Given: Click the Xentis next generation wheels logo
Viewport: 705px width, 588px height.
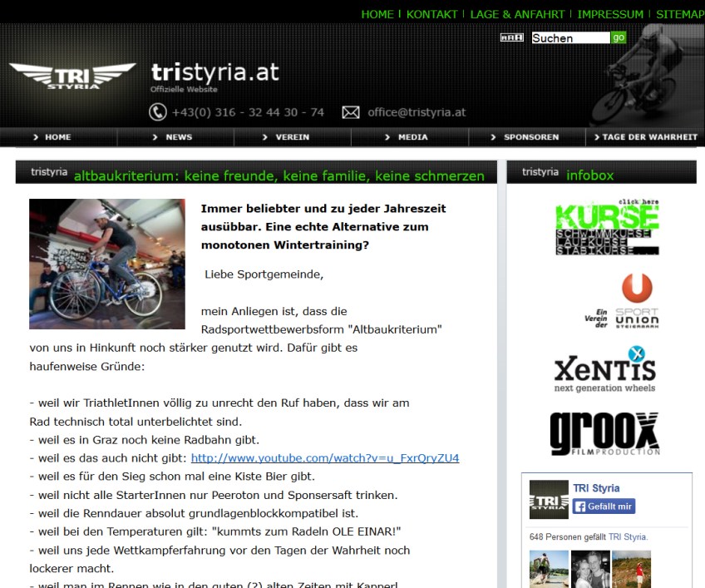Looking at the screenshot, I should pos(604,369).
